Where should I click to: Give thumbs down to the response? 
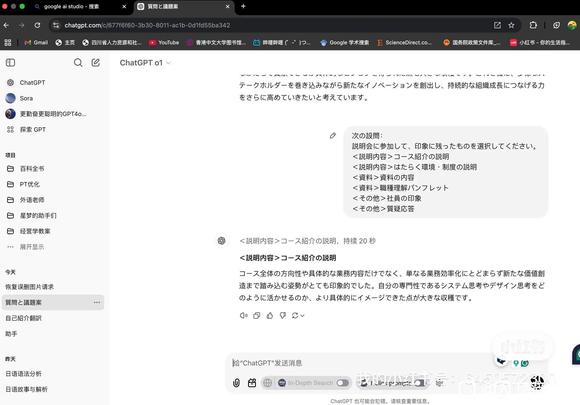283,315
